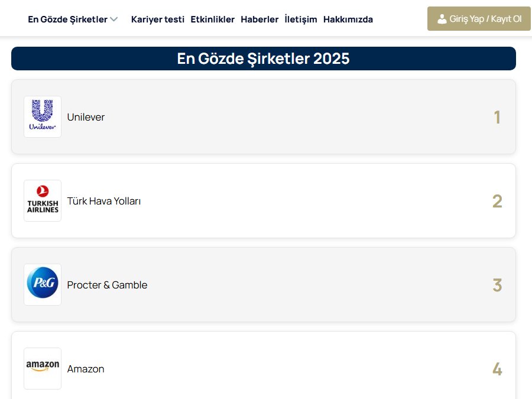Open the Hakkımızda page
532x399 pixels.
[x=348, y=19]
